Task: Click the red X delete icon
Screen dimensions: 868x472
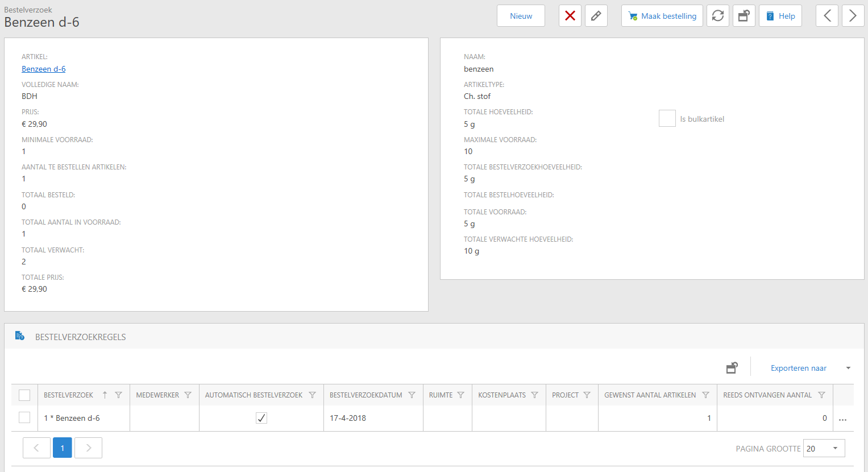Action: click(x=570, y=16)
